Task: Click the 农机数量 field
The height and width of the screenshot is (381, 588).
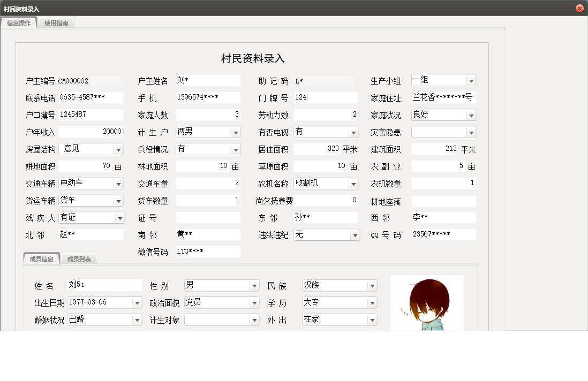Action: (443, 183)
